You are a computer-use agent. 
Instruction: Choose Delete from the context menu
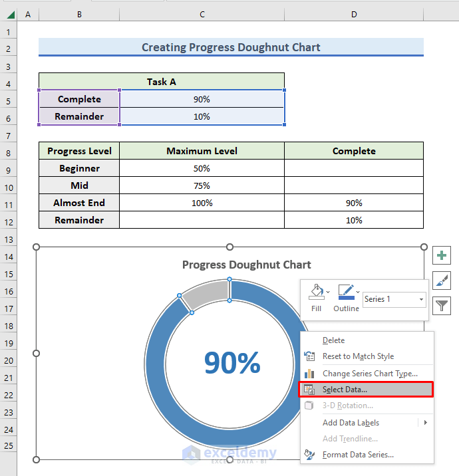367,340
